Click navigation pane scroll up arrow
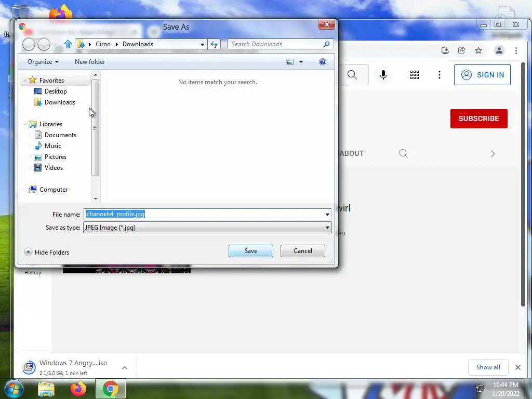 [x=96, y=75]
